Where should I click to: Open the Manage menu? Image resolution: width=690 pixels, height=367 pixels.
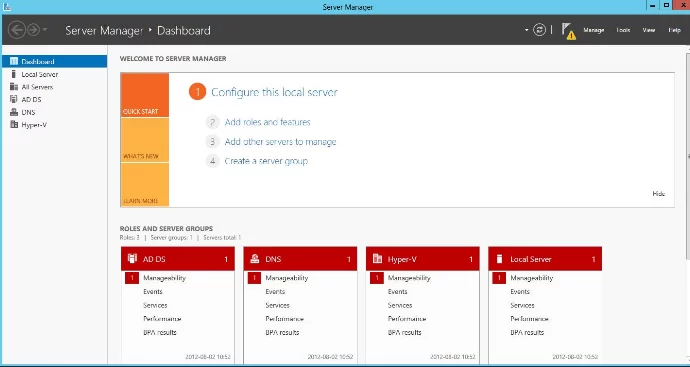click(594, 30)
